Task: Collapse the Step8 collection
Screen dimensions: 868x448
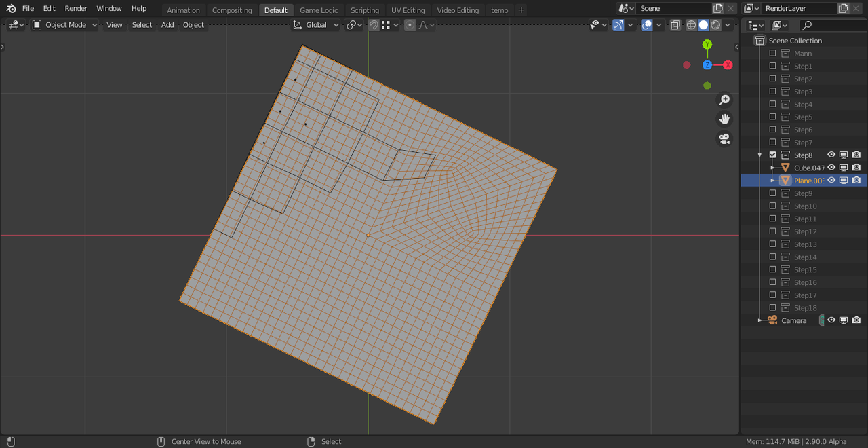Action: 759,155
